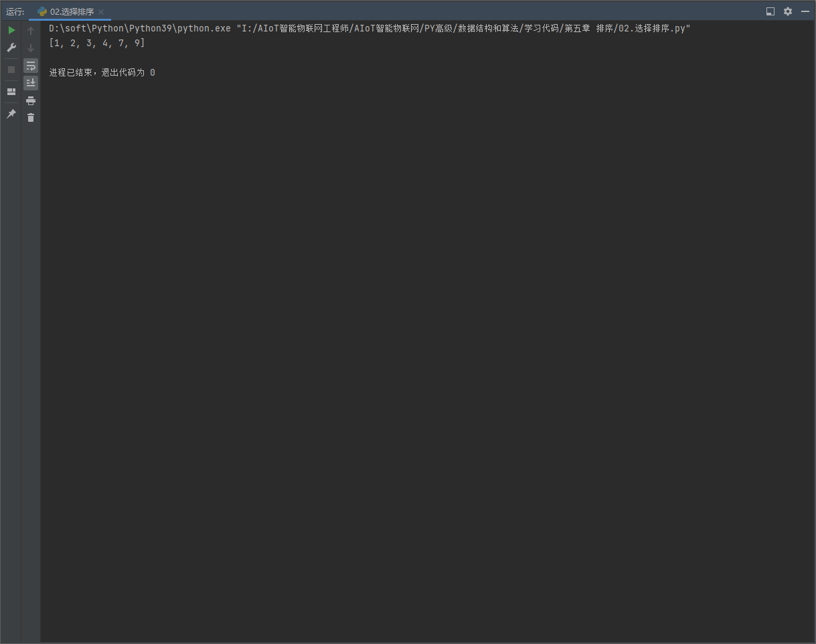Toggle soft-wrap for console output
Screen dimensions: 816x644
(31, 66)
